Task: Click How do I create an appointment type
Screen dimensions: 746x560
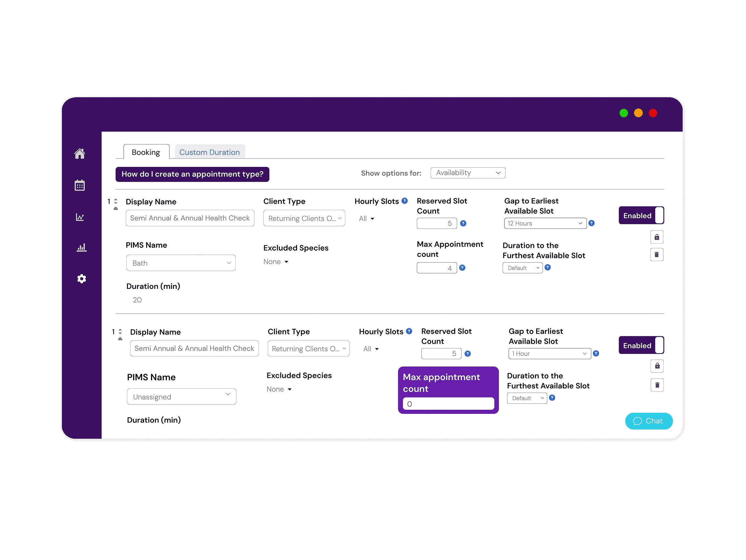Action: tap(192, 175)
